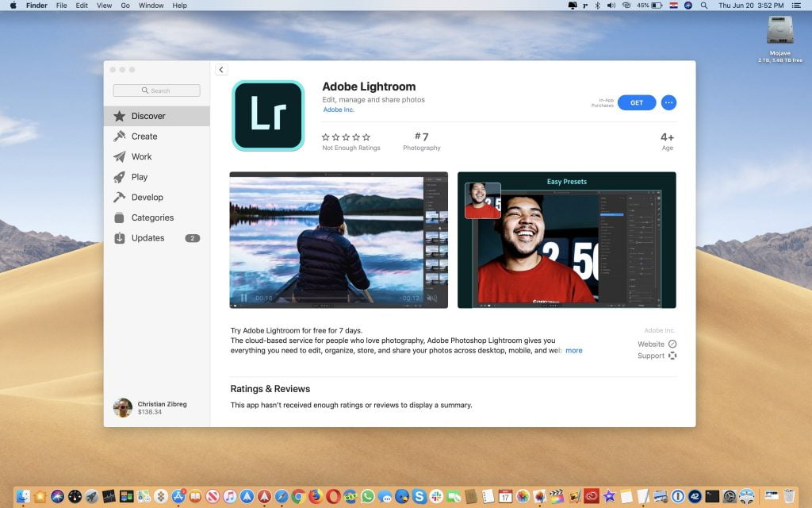Viewport: 812px width, 508px height.
Task: Mute the preview video sound
Action: tap(432, 298)
